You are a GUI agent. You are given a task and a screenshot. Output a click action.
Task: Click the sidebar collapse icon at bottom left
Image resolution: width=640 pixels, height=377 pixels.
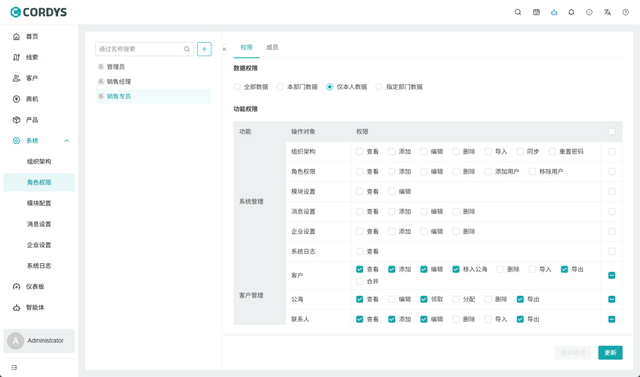pyautogui.click(x=14, y=368)
